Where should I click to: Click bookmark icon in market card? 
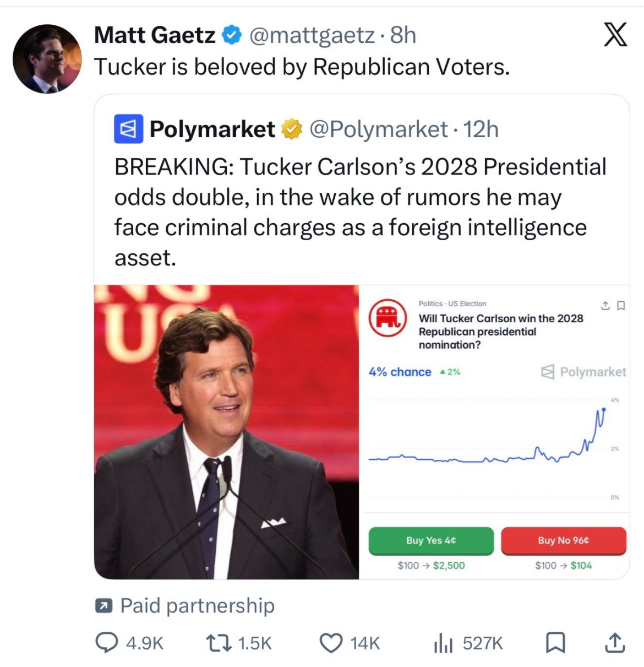pyautogui.click(x=621, y=305)
